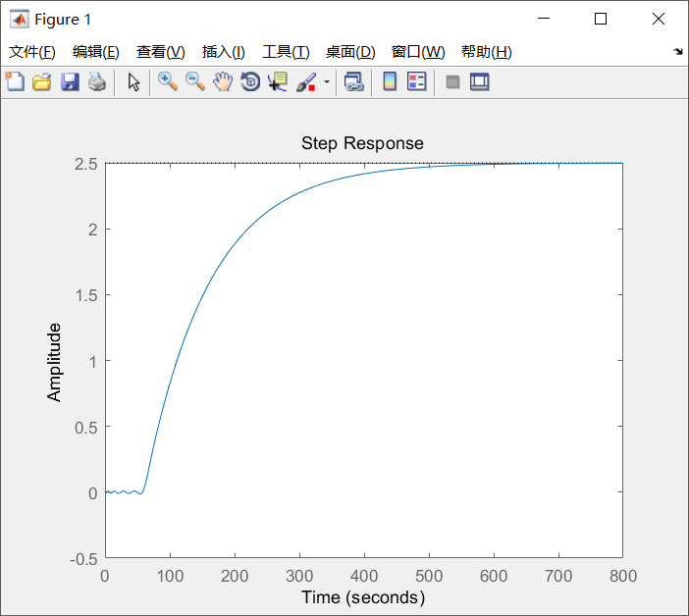Click the x-axis tick label 400

pos(364,576)
